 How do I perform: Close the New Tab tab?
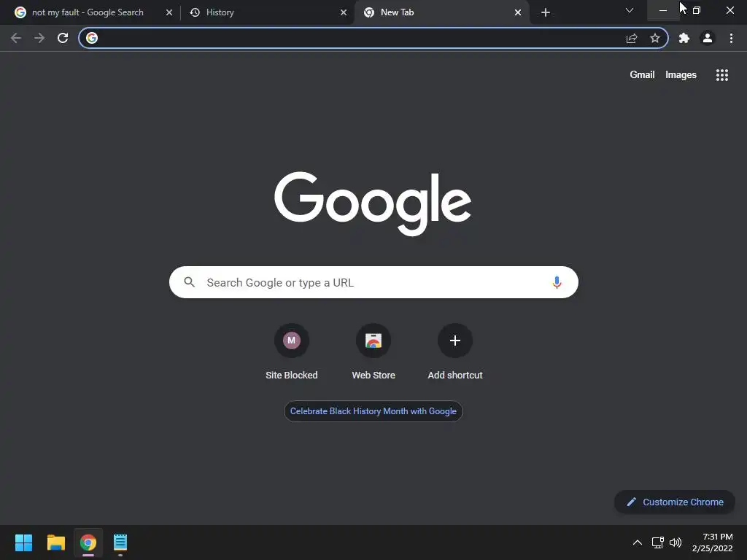(x=518, y=12)
